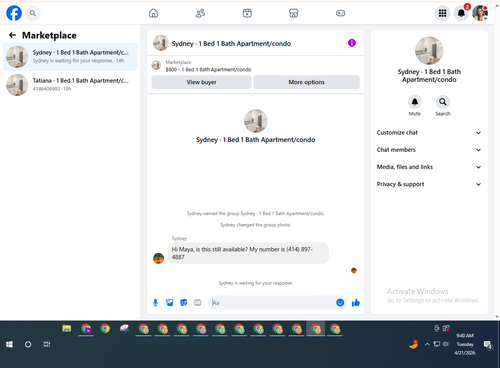The width and height of the screenshot is (500, 368).
Task: Click the chat header listing thumbnail
Action: tap(160, 43)
